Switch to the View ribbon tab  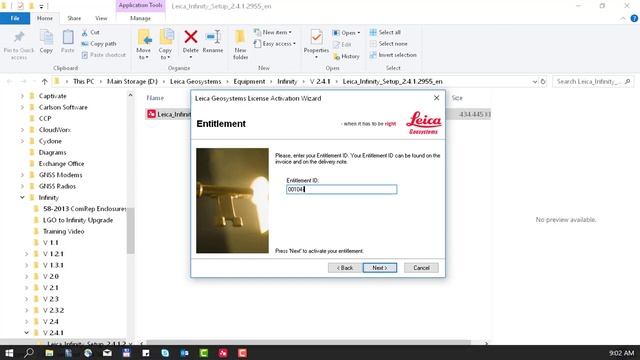pyautogui.click(x=101, y=18)
